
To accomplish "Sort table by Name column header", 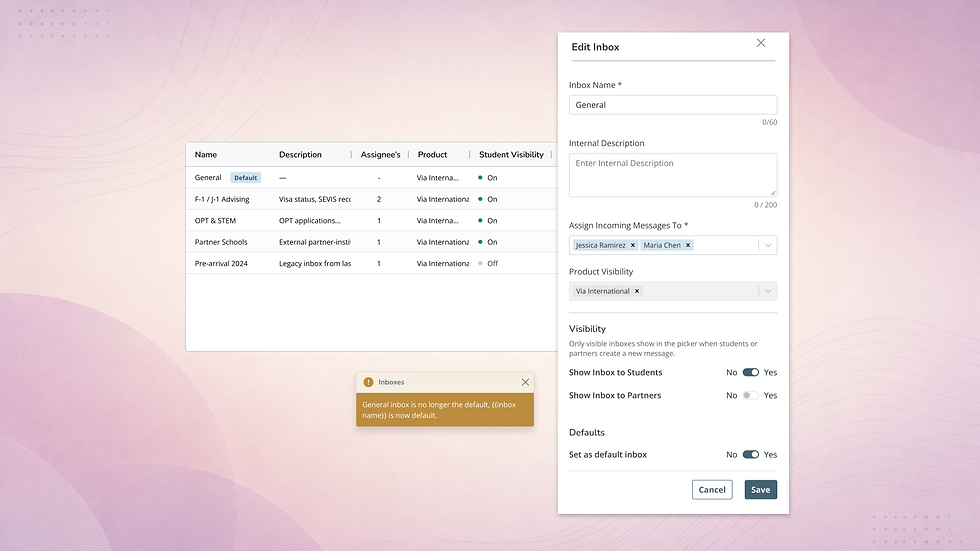I will coord(206,155).
